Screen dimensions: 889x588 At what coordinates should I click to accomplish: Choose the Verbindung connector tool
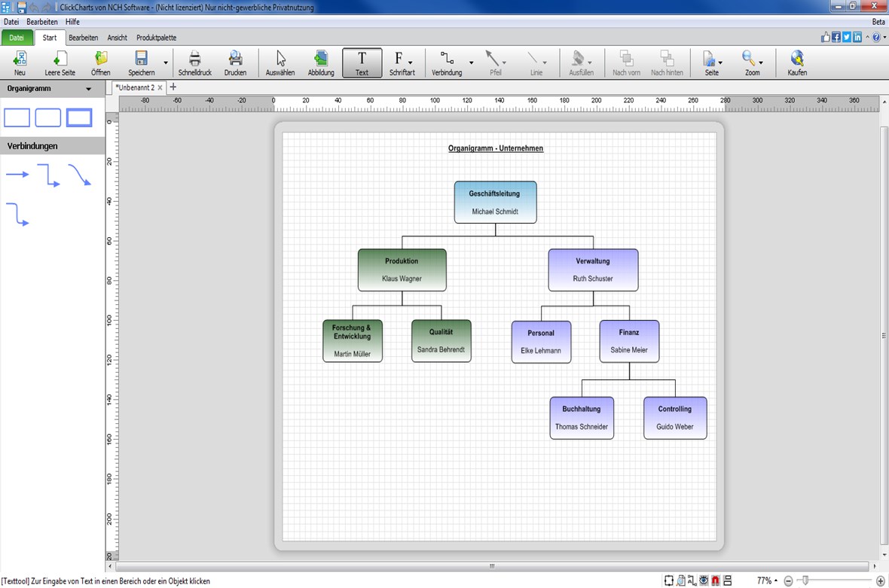click(447, 63)
